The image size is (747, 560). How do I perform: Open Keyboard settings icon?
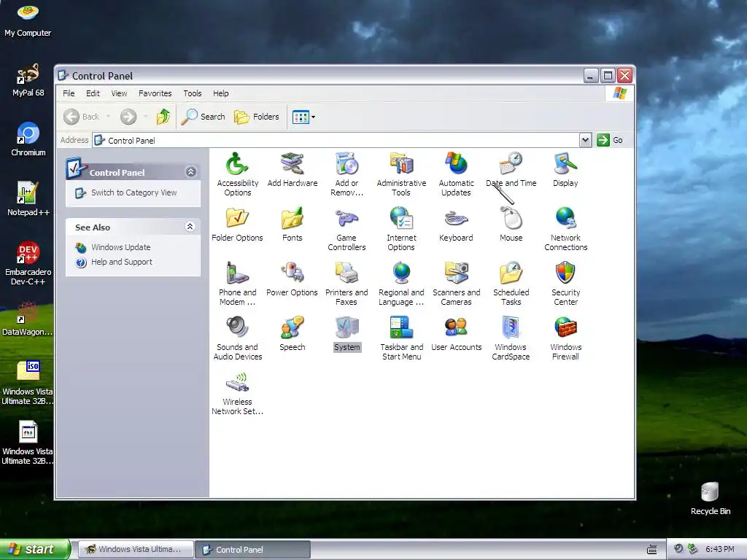click(456, 225)
